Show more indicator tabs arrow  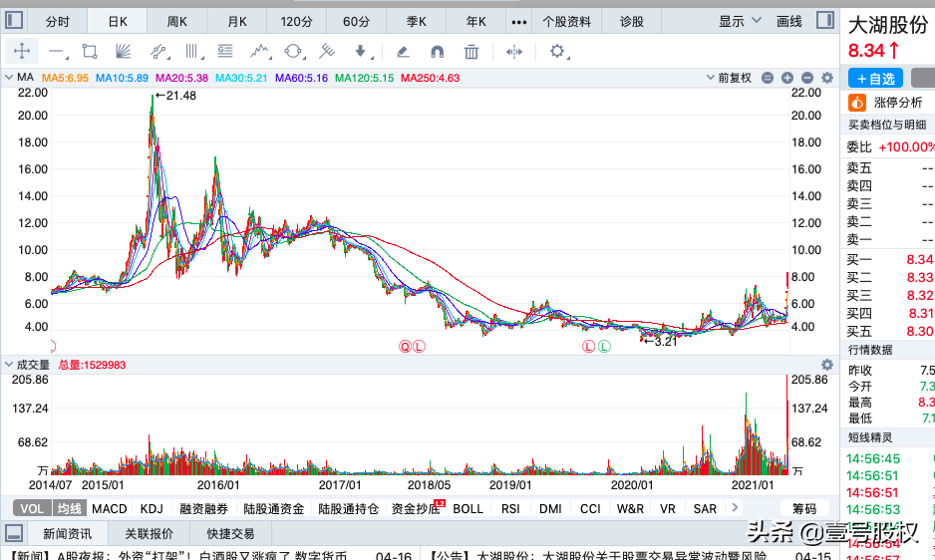[735, 507]
